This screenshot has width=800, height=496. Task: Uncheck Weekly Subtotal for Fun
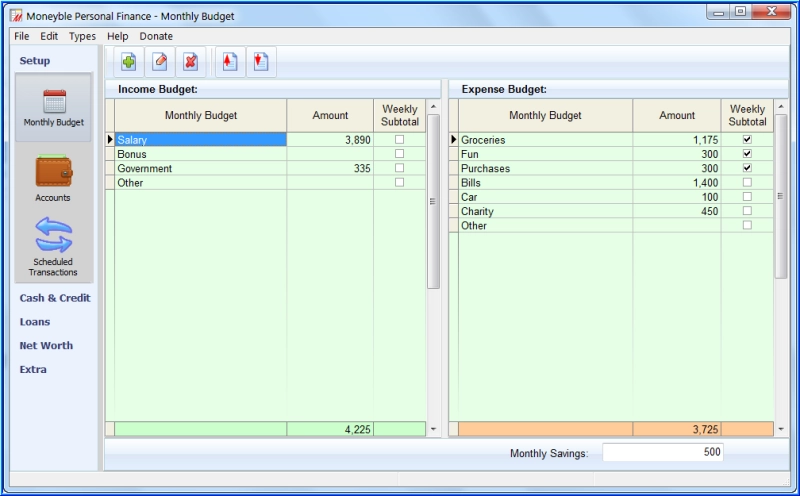coord(747,154)
